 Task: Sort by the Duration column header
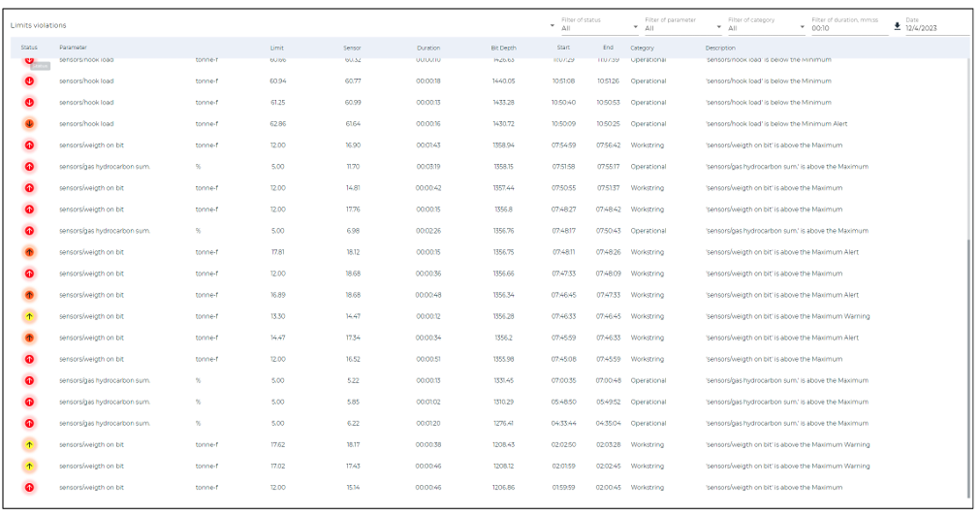tap(428, 48)
